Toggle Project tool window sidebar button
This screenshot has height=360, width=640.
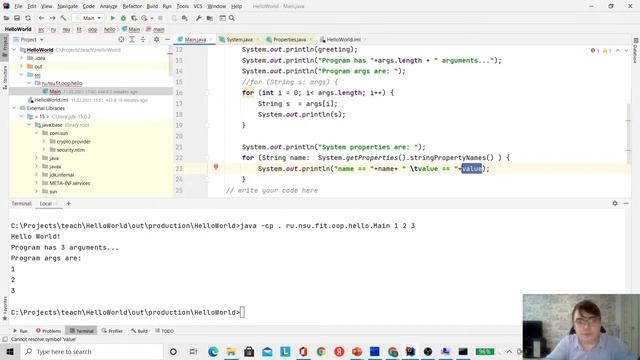point(4,48)
